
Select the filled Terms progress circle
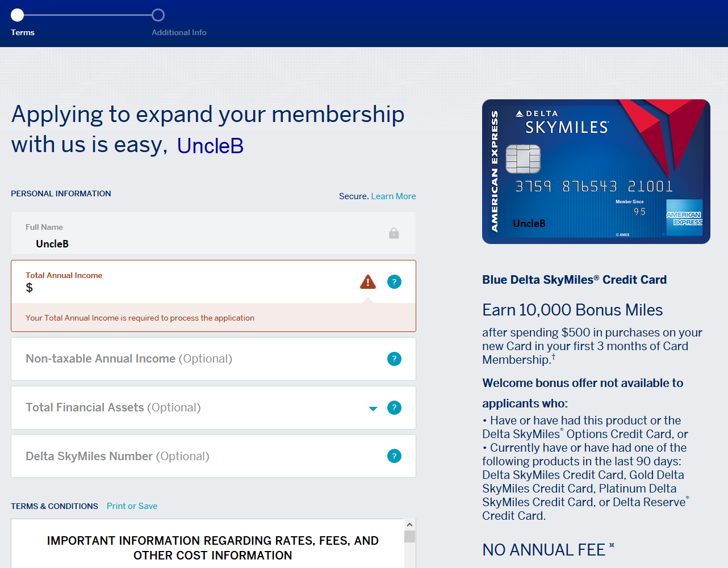tap(17, 15)
